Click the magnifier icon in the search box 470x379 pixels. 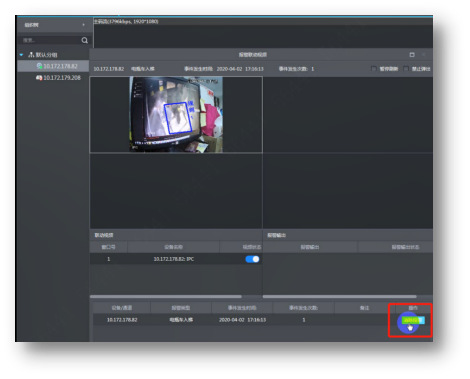pos(85,40)
